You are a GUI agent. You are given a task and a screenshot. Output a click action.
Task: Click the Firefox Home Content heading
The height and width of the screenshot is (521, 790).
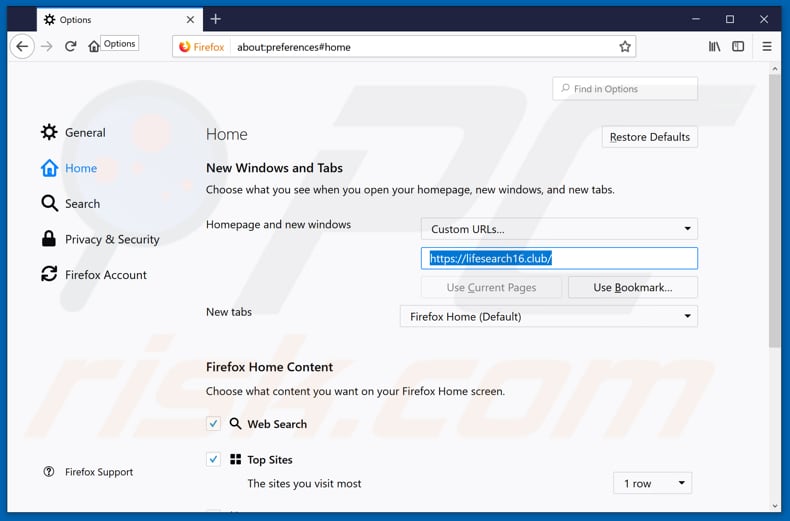270,367
